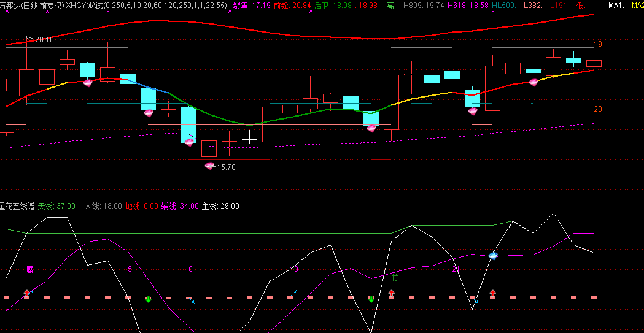
Task: Click the red up arrow below the 竹 label
Action: point(392,293)
